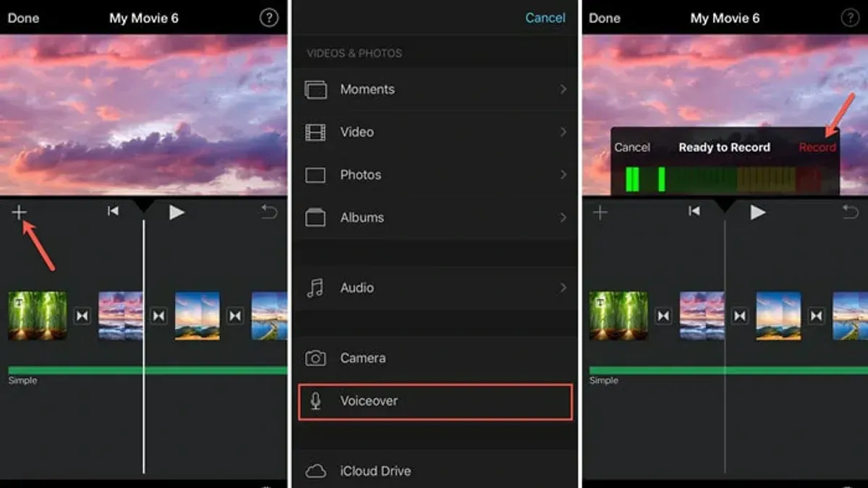The image size is (868, 488).
Task: Tap the sunset preview in left screen
Action: coord(144,115)
